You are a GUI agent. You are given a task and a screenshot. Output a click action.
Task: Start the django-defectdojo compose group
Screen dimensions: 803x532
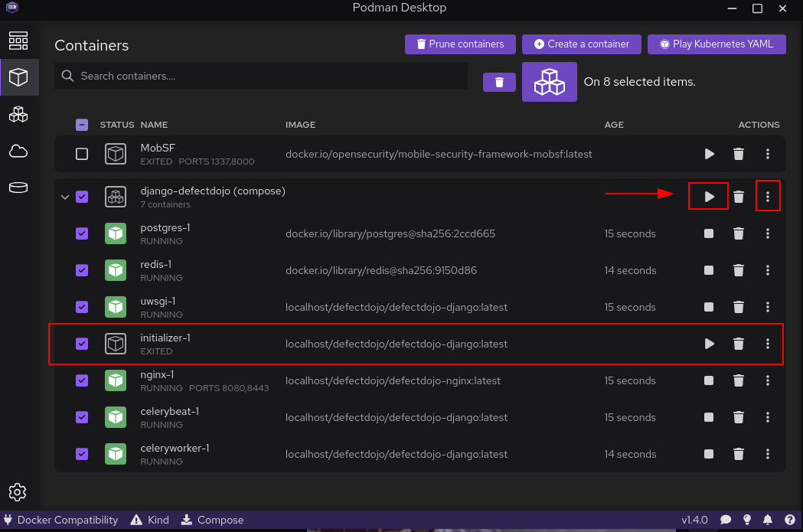pos(710,197)
